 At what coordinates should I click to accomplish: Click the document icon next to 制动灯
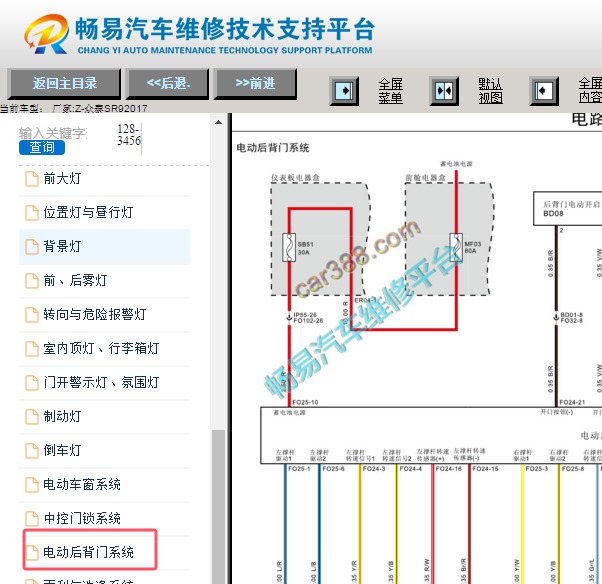point(32,417)
